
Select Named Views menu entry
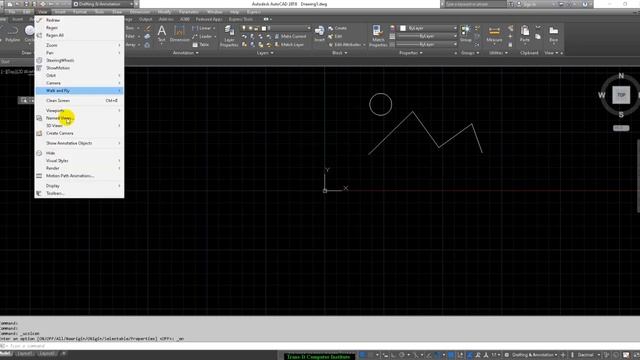pyautogui.click(x=80, y=118)
